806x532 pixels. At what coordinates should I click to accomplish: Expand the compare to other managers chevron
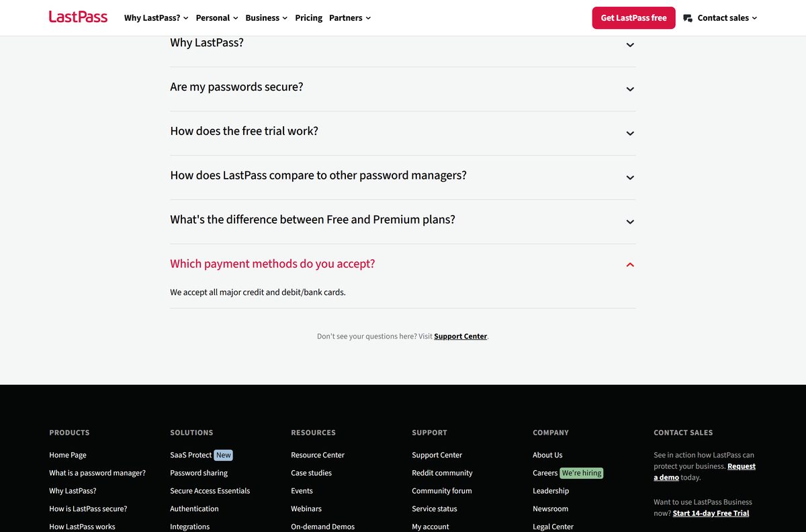pos(630,178)
